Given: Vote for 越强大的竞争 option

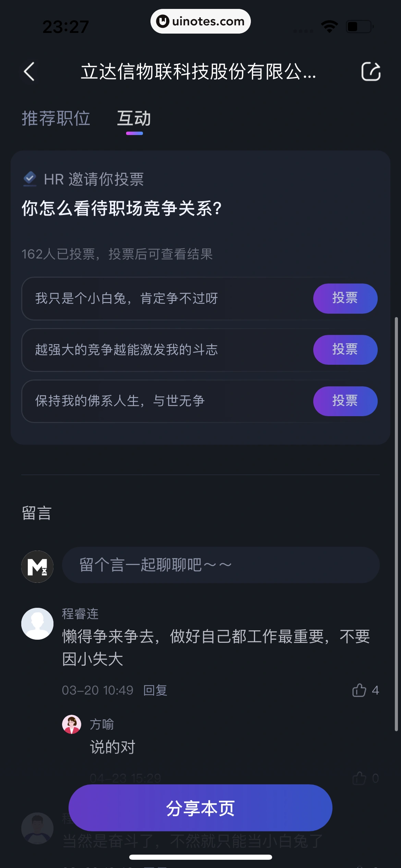Looking at the screenshot, I should (345, 350).
